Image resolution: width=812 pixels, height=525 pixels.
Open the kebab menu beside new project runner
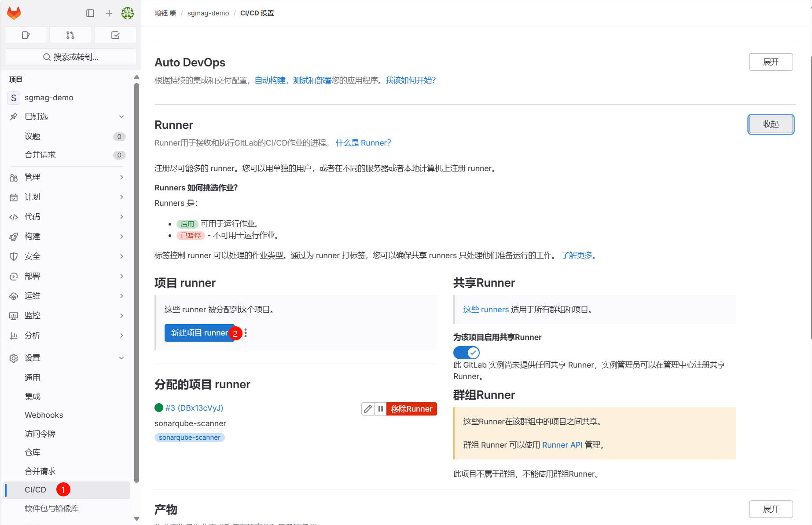click(x=246, y=333)
